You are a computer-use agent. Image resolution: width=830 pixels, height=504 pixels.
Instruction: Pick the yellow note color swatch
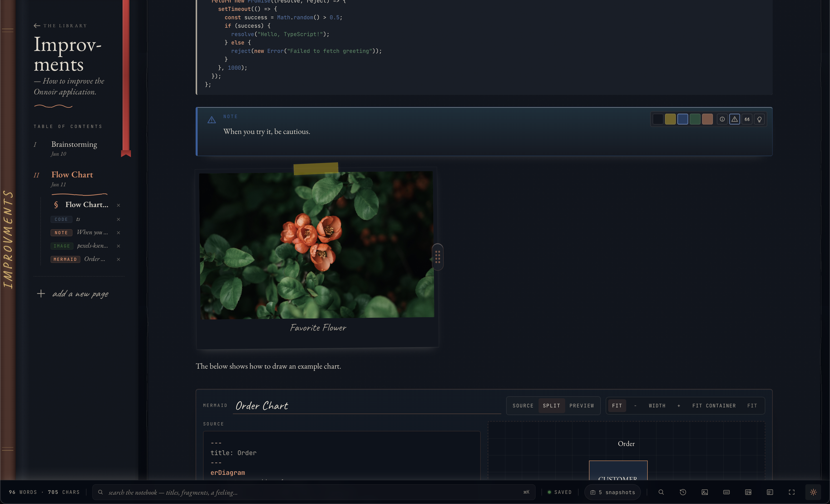670,119
